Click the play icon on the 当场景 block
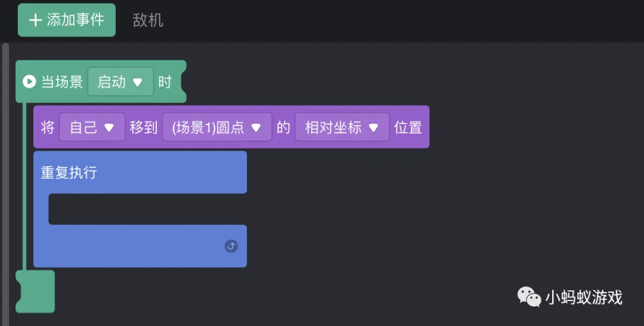This screenshot has height=326, width=644. 29,81
